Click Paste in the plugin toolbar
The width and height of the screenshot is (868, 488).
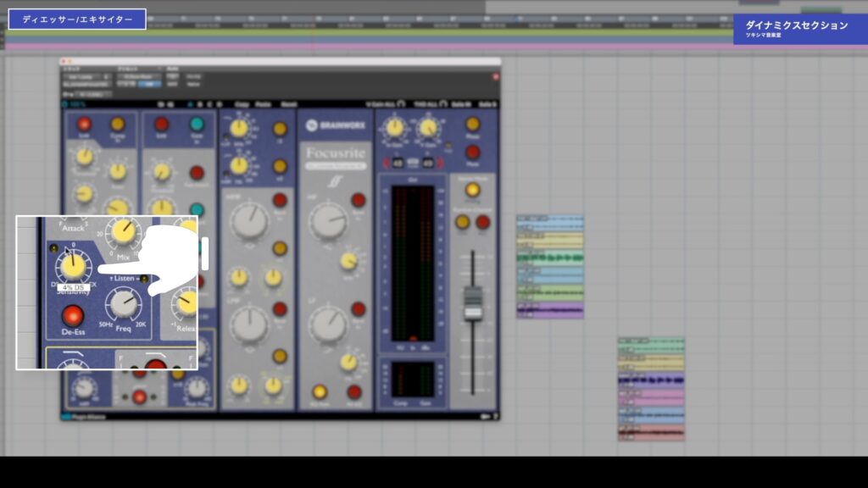263,104
